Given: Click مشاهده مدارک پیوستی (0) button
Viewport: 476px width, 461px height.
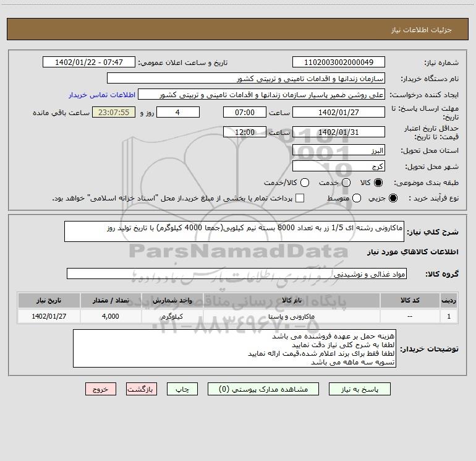Looking at the screenshot, I should point(263,389).
